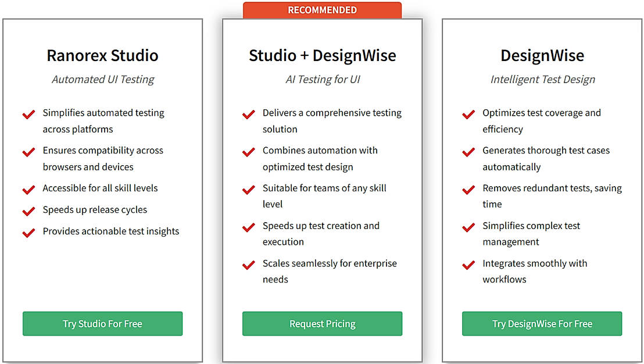Click the Try DesignWise For Free button
The image size is (644, 364).
point(542,324)
